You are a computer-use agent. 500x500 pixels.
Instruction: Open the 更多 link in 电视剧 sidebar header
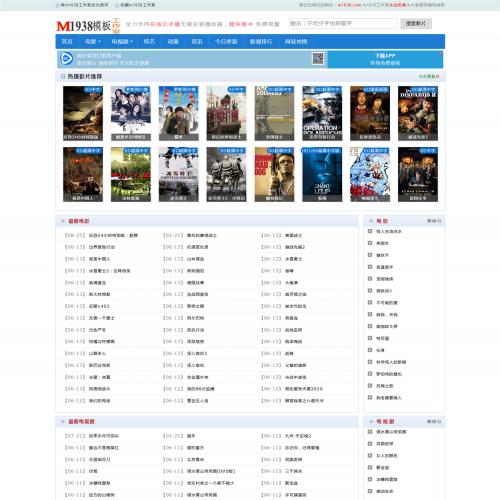click(434, 422)
